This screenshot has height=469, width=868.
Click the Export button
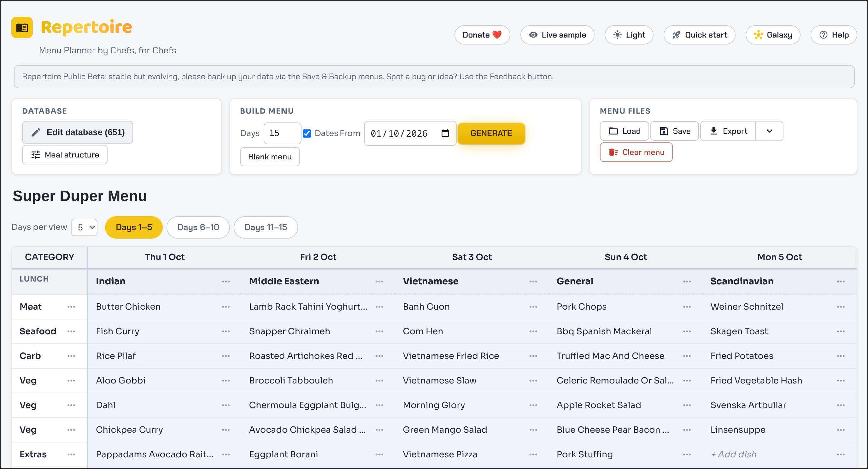pyautogui.click(x=728, y=131)
